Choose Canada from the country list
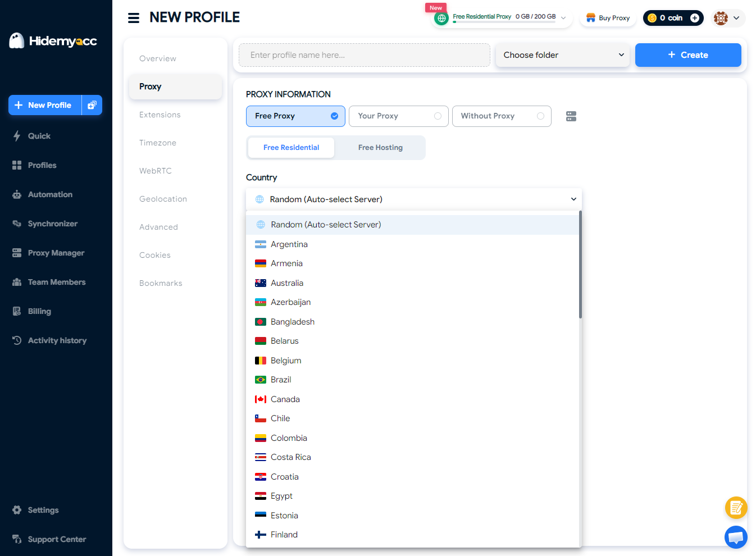 pos(412,399)
